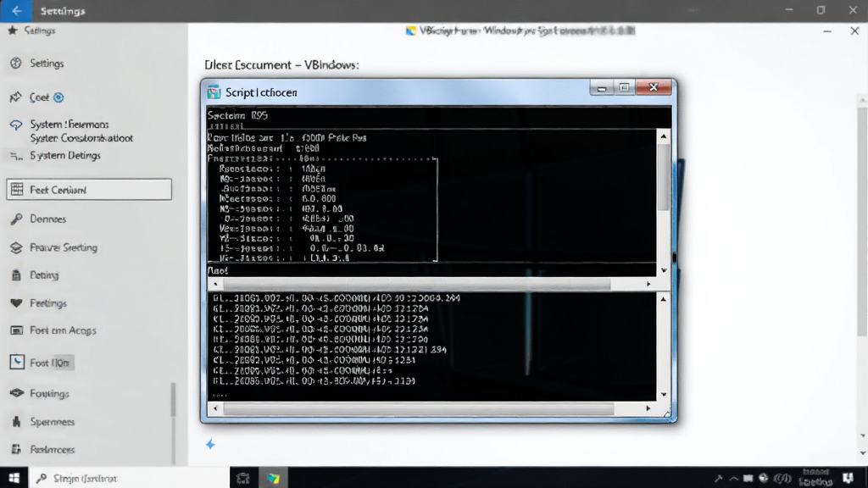Click the lower pane's horizontal scrollbar thumb
Image resolution: width=868 pixels, height=488 pixels.
pos(419,408)
